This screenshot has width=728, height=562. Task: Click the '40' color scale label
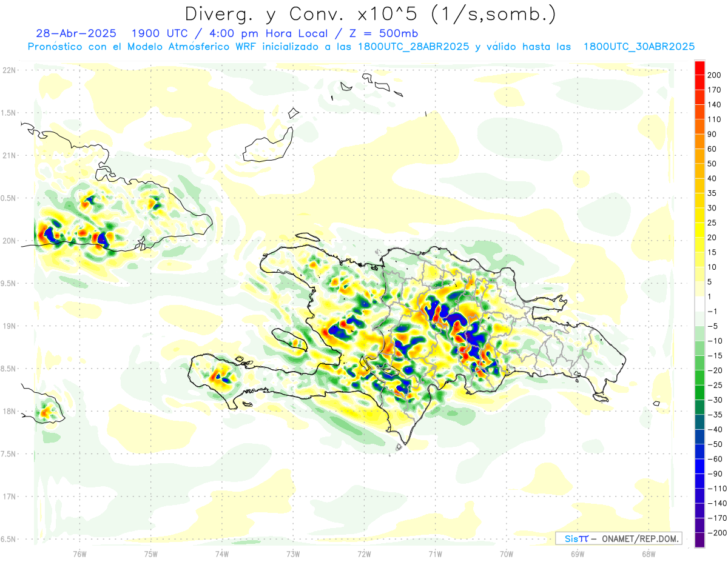click(x=712, y=178)
